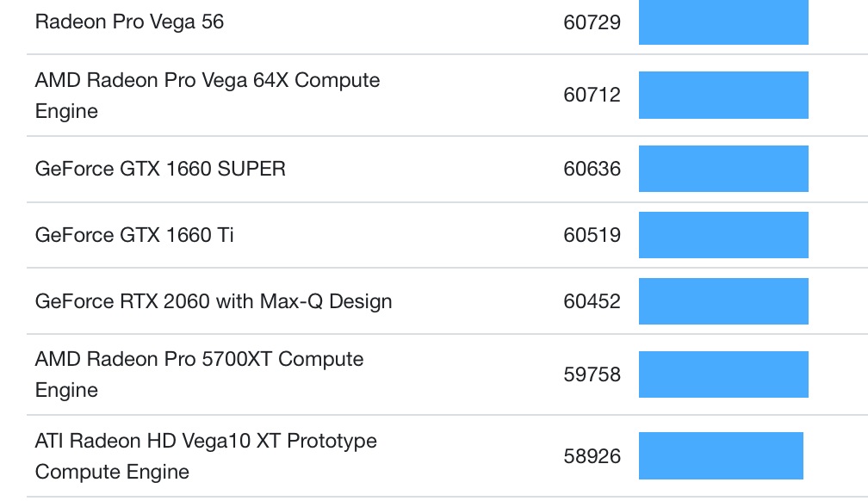Image resolution: width=868 pixels, height=501 pixels.
Task: Click the Radeon Pro Vega 56 entry
Action: tap(129, 22)
